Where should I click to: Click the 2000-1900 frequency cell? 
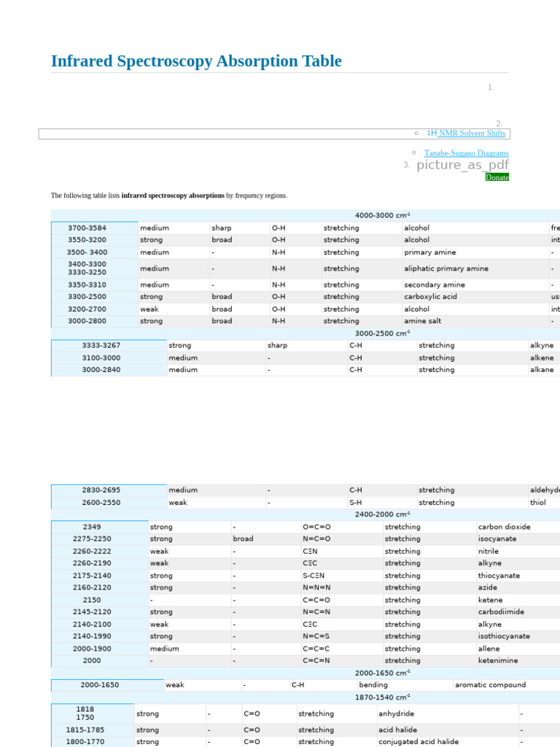[99, 649]
